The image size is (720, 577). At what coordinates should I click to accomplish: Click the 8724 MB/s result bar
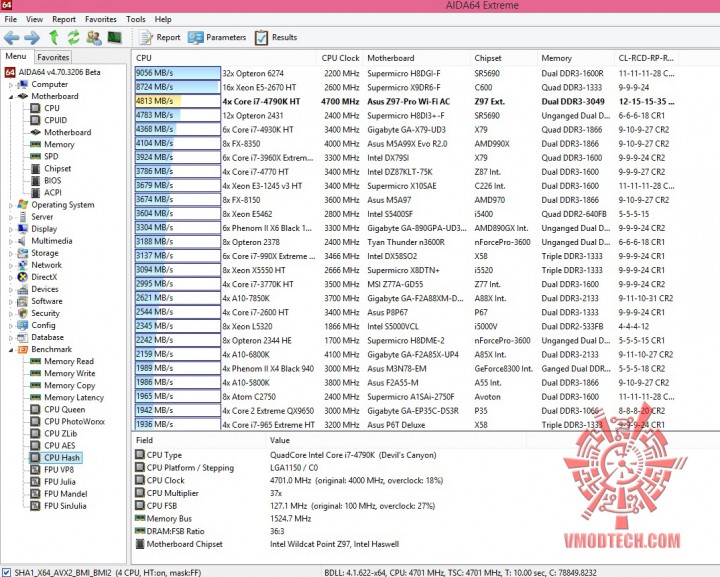coord(178,87)
